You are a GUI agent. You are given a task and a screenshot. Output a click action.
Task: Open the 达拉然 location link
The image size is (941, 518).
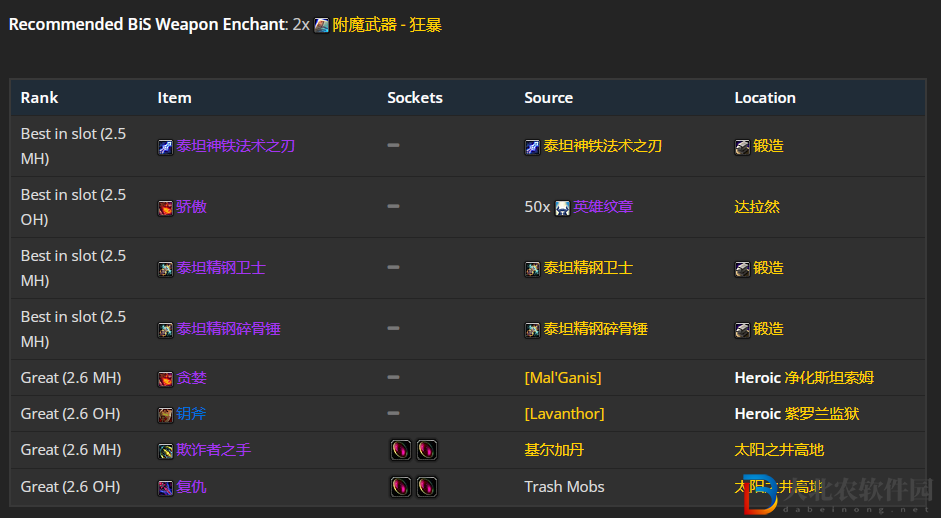pos(757,207)
